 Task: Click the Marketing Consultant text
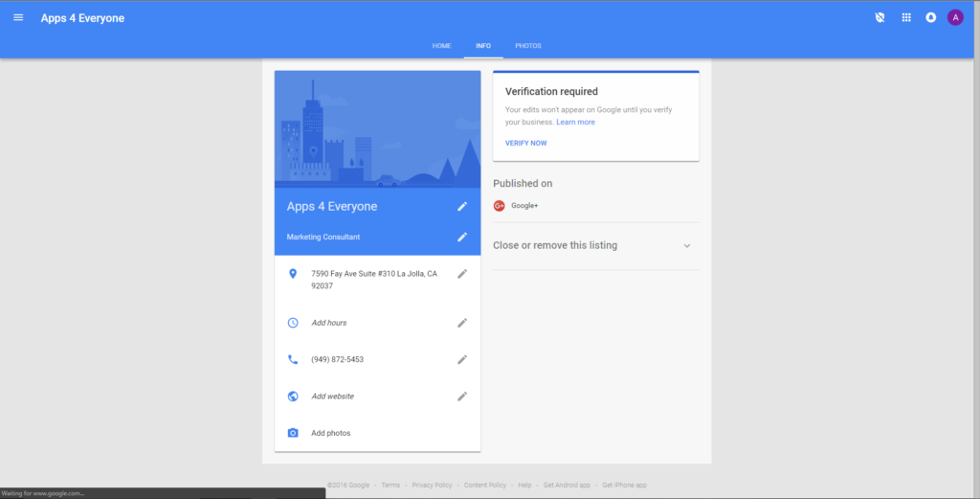[323, 237]
